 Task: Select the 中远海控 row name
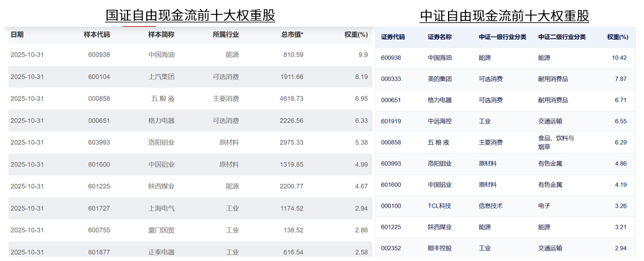(x=440, y=122)
